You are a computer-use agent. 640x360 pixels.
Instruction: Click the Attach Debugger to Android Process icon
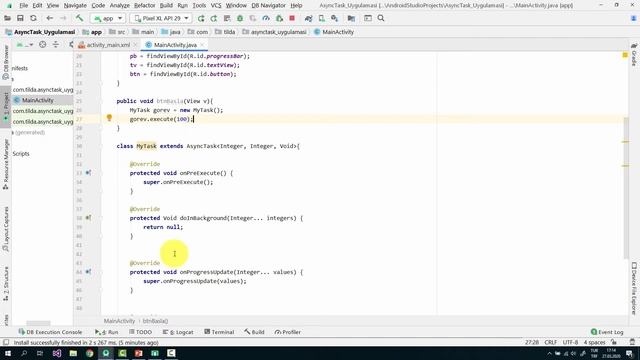pyautogui.click(x=279, y=18)
